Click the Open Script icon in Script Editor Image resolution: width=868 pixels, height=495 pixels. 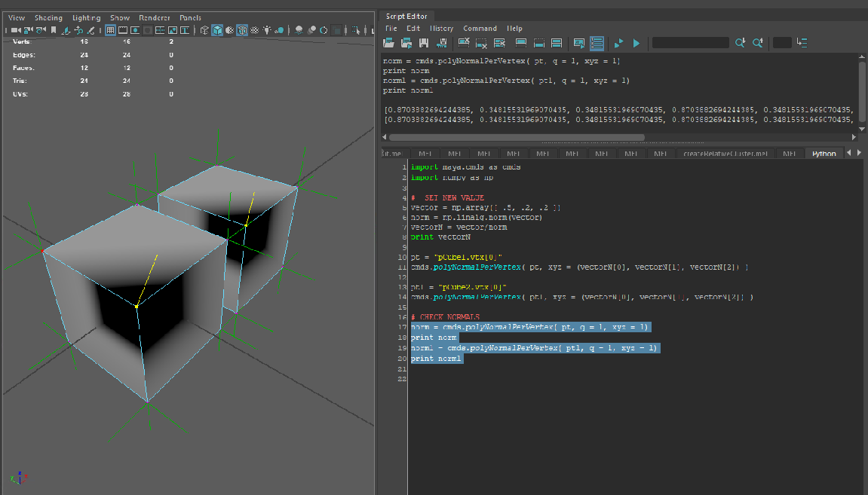click(x=388, y=43)
